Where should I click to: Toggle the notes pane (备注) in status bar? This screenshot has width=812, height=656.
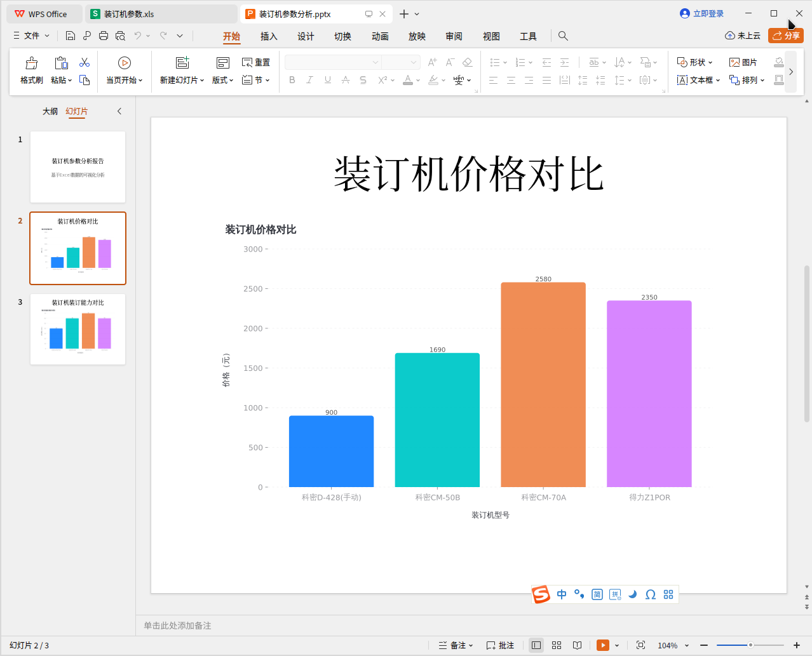coord(456,645)
